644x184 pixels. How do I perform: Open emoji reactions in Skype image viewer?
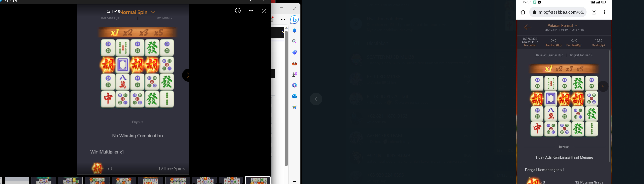click(238, 11)
